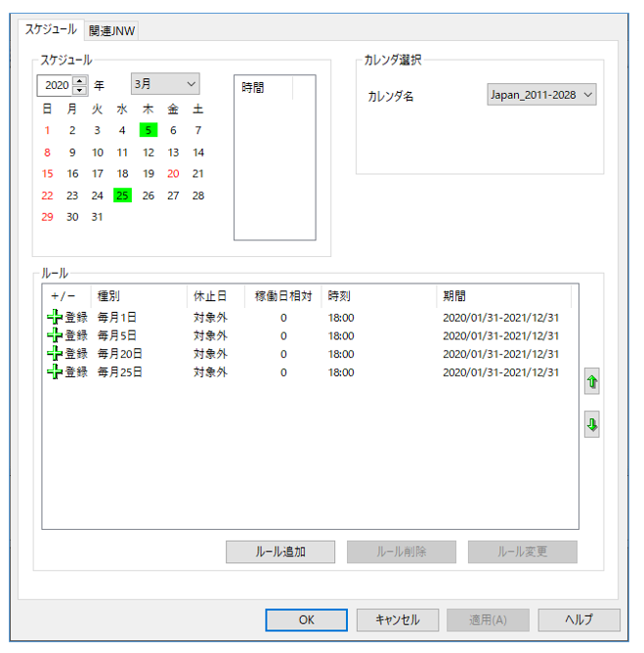Click the ルール追加 button
Screen dimensions: 644x653
280,551
